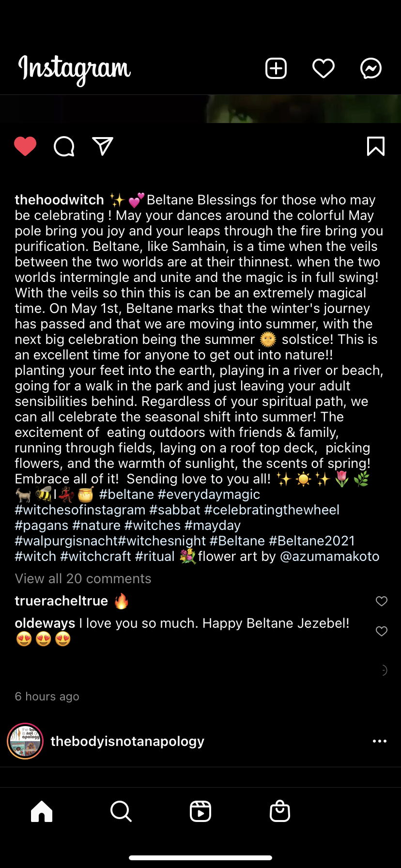Go to the Home tab
The image size is (401, 868).
pos(42,811)
